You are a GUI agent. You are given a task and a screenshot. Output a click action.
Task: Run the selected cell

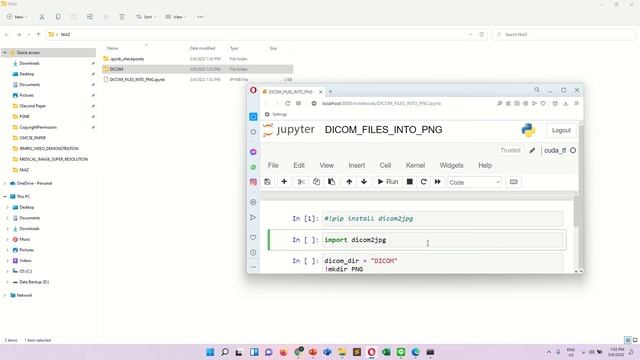click(x=387, y=182)
